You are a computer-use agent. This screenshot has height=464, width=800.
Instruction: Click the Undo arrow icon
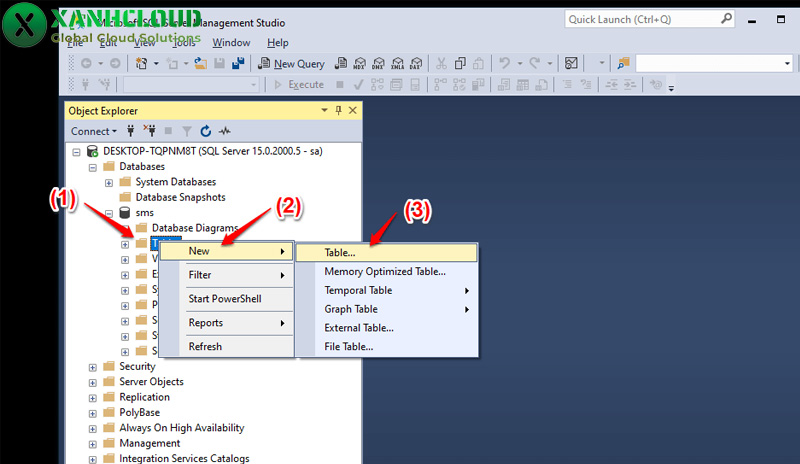505,63
